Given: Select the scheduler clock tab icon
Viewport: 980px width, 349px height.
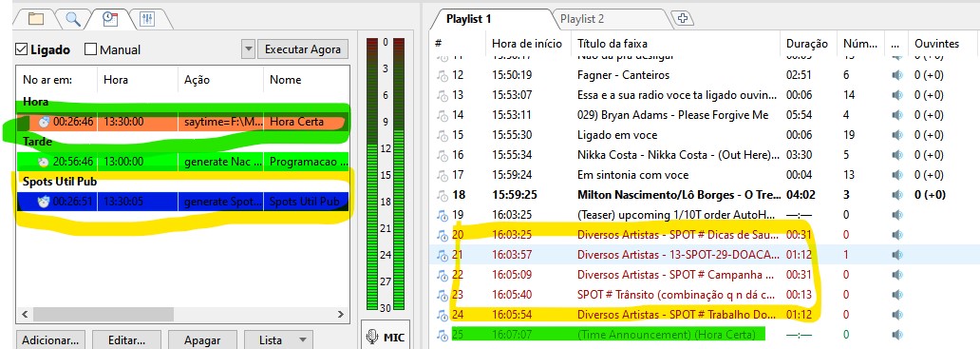Looking at the screenshot, I should pyautogui.click(x=110, y=19).
